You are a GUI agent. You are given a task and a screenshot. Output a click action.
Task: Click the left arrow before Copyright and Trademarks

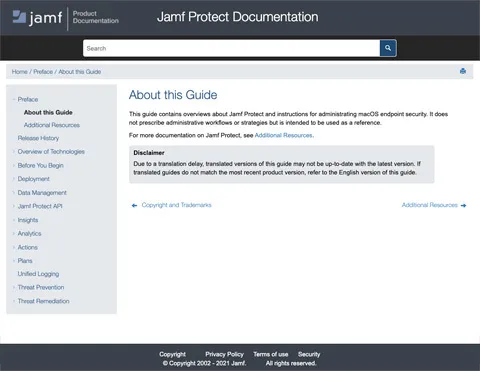[x=134, y=205]
